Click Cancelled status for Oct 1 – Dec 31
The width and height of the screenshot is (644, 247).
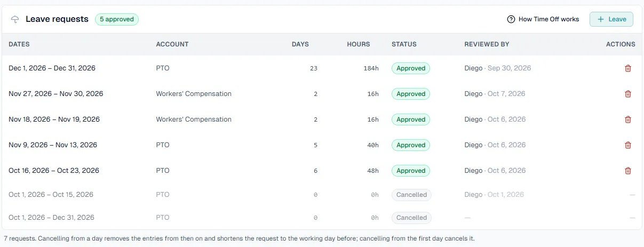click(x=411, y=218)
